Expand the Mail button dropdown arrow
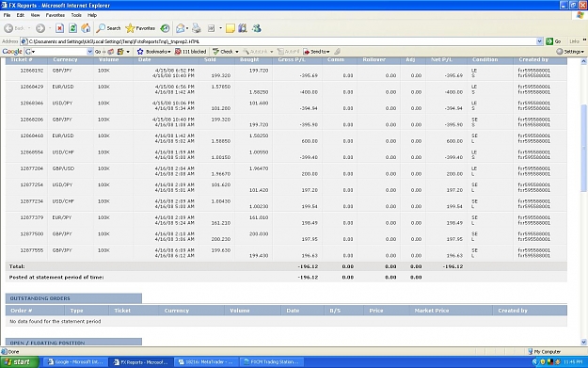588x368 pixels. [x=187, y=28]
